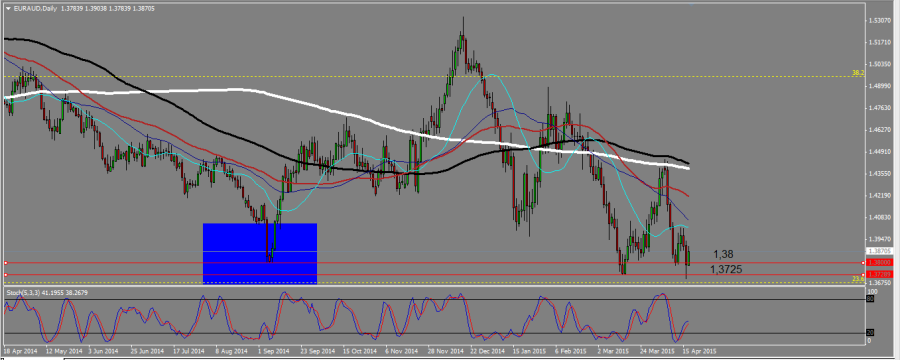Click the 38.2 Fibonacci level label

pos(858,73)
